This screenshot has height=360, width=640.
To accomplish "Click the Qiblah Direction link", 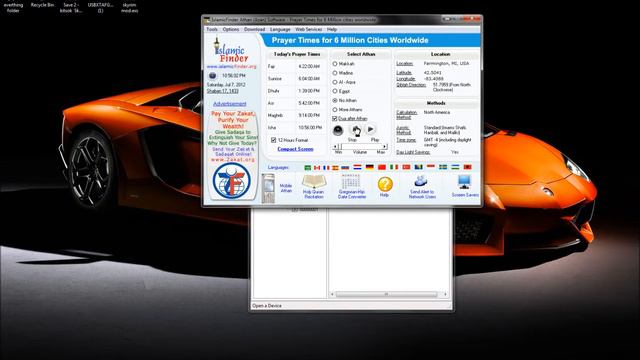I will 411,85.
